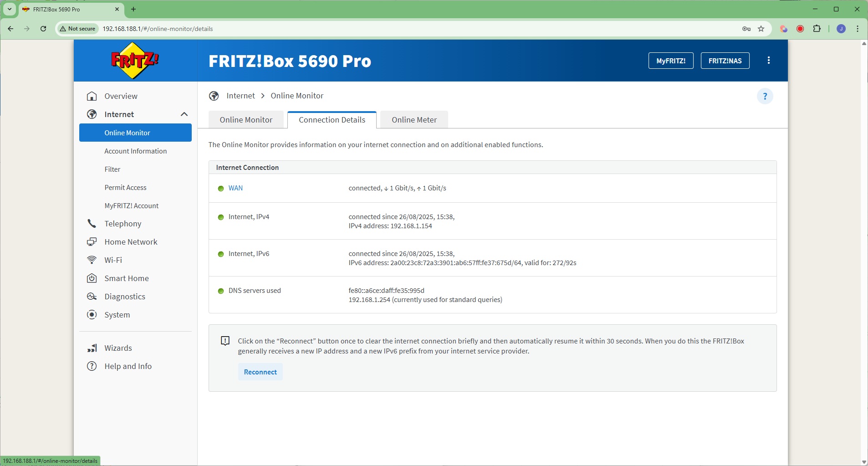This screenshot has width=868, height=466.
Task: Click the System icon
Action: 92,315
